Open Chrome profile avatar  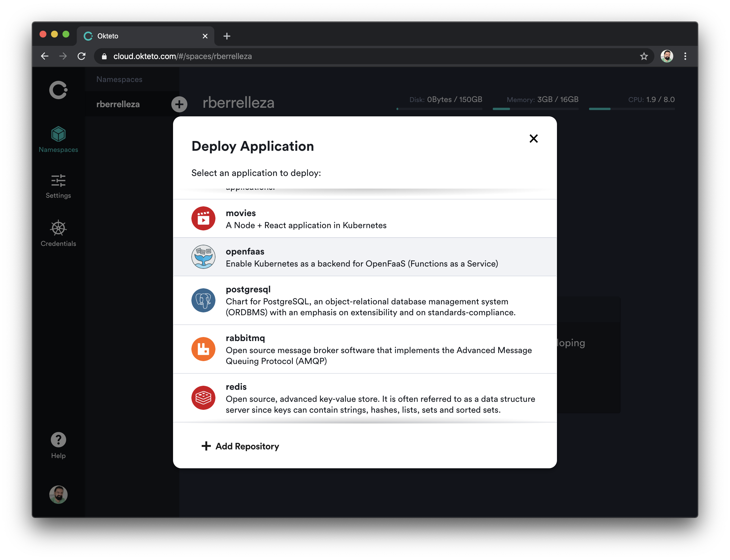point(667,56)
